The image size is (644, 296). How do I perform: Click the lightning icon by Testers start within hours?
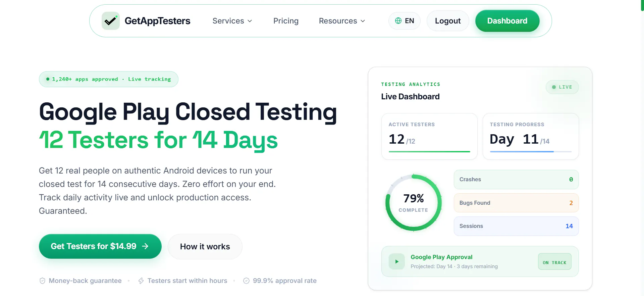[141, 281]
